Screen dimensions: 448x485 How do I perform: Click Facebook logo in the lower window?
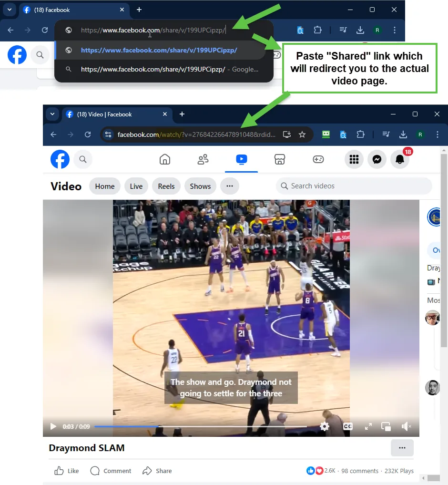point(60,159)
